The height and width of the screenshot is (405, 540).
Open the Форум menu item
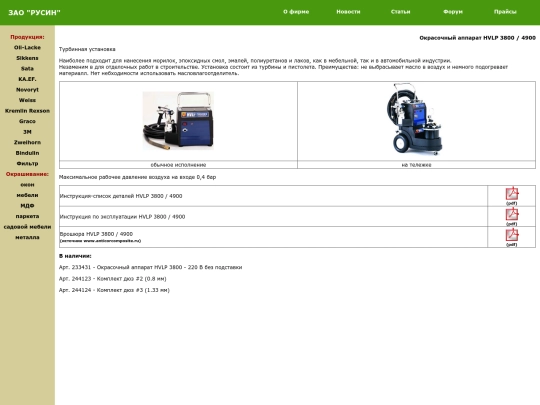(453, 12)
